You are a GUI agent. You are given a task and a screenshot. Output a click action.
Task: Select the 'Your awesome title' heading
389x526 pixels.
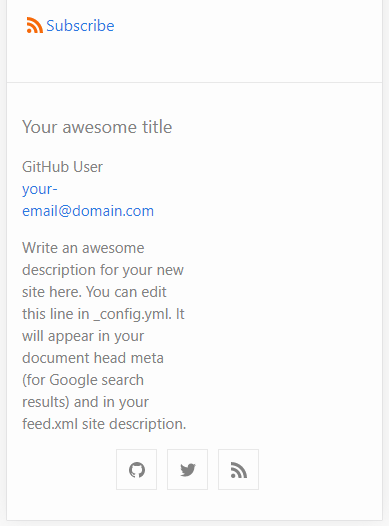point(97,127)
